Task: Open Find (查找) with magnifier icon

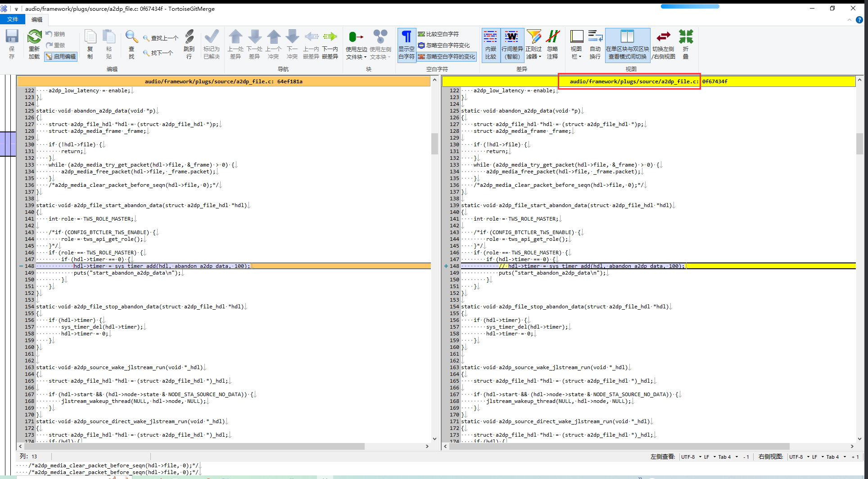Action: 131,44
